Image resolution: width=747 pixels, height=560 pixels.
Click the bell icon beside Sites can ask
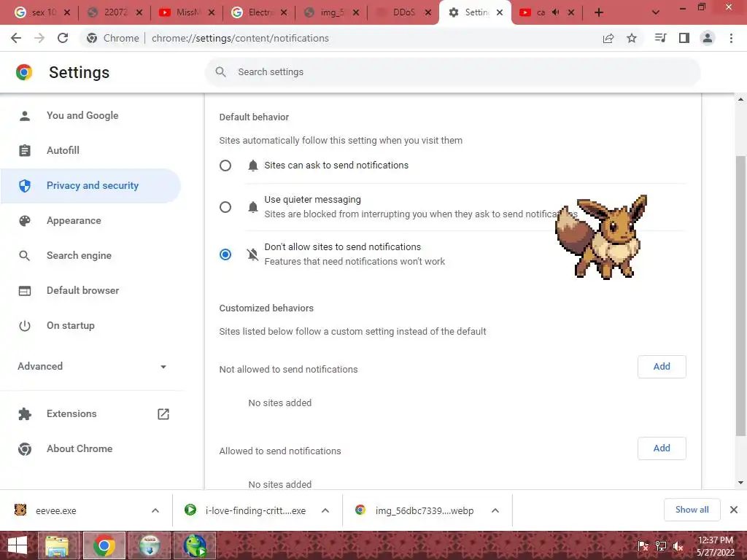point(253,166)
